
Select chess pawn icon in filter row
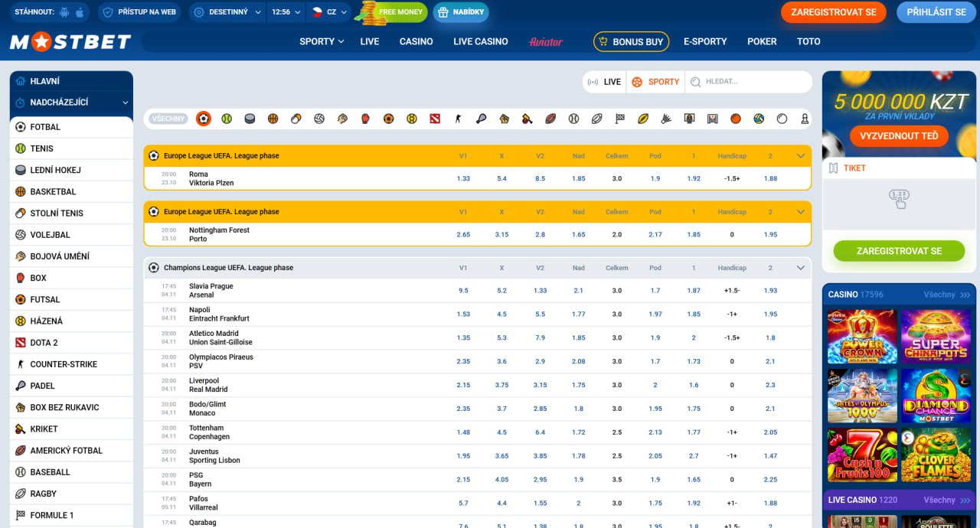(805, 119)
